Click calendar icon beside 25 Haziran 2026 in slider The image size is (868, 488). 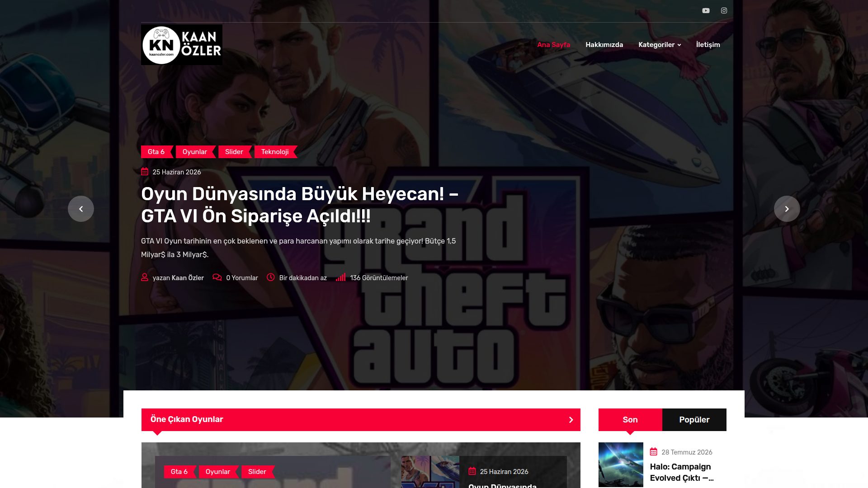145,172
